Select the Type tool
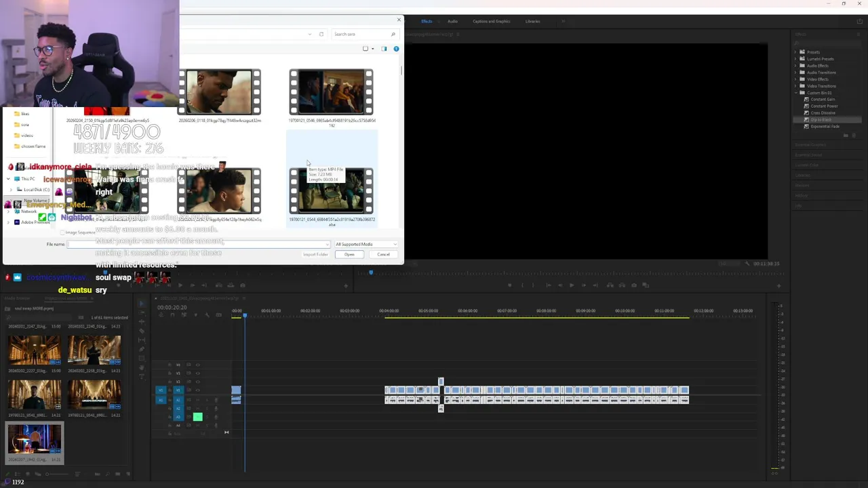Screen dimensions: 868x488 (142, 375)
